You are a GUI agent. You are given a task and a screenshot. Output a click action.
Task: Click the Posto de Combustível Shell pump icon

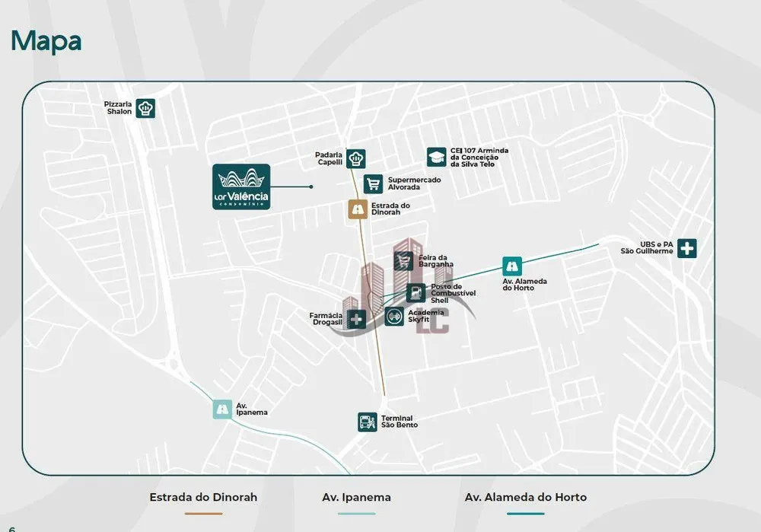coord(416,293)
